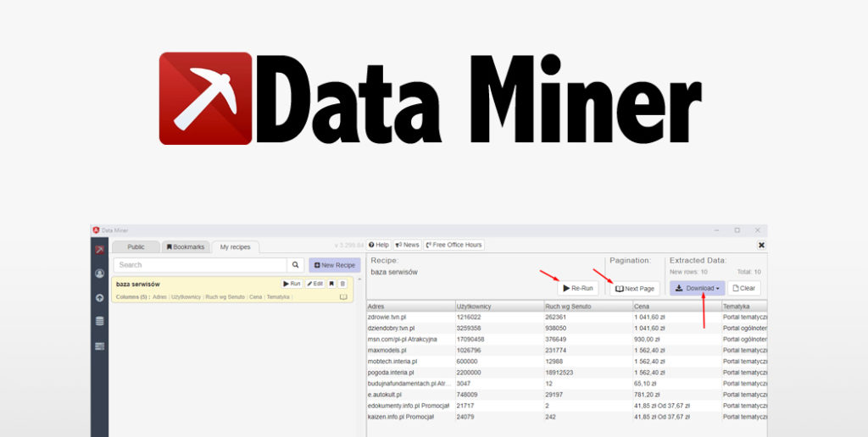Click the upload arrow sidebar icon

point(100,297)
